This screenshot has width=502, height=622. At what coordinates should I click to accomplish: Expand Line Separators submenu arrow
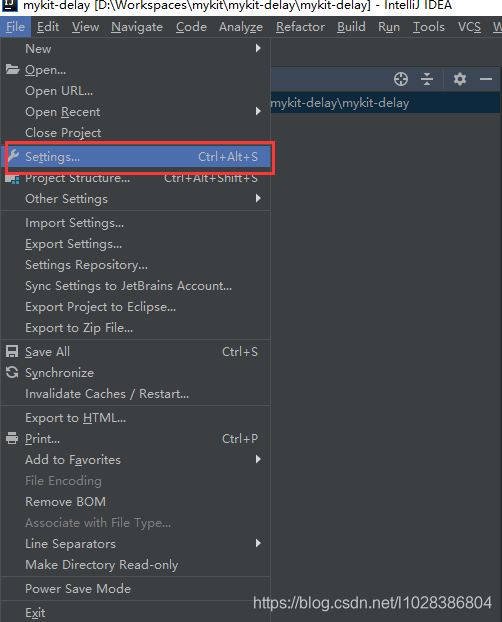(258, 543)
